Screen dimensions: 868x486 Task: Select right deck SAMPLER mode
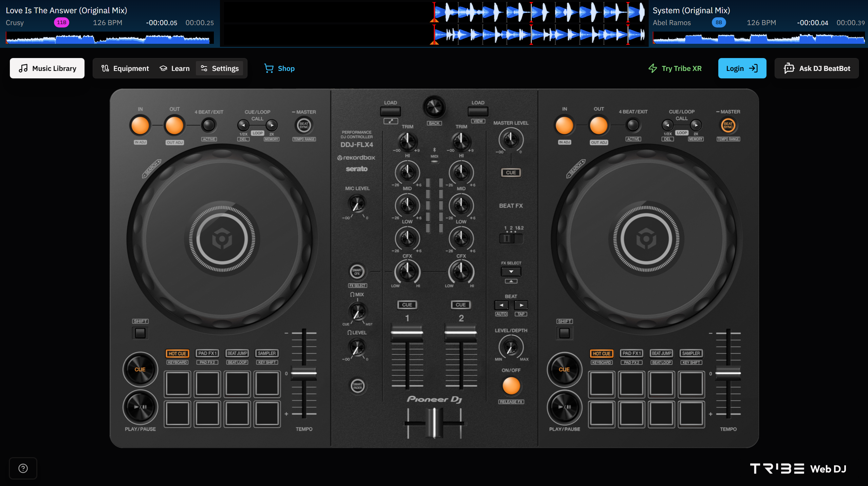[691, 353]
